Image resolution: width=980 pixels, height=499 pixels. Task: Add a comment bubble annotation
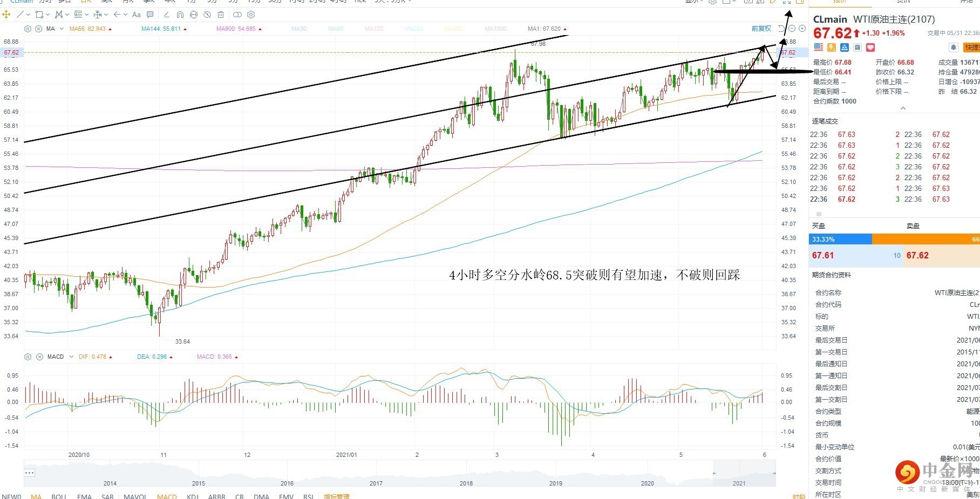[150, 15]
